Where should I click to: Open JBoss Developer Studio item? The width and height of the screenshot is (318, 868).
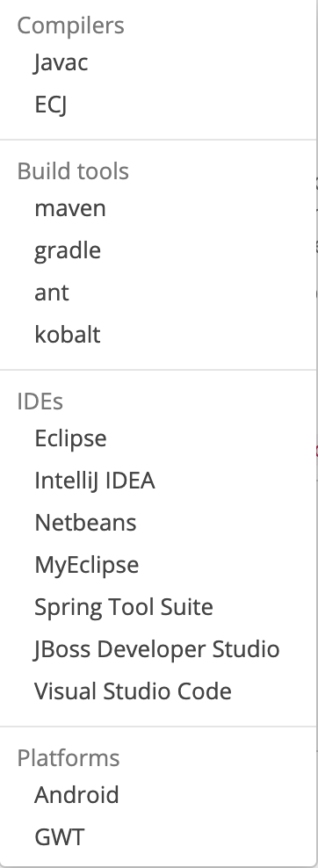pyautogui.click(x=157, y=648)
